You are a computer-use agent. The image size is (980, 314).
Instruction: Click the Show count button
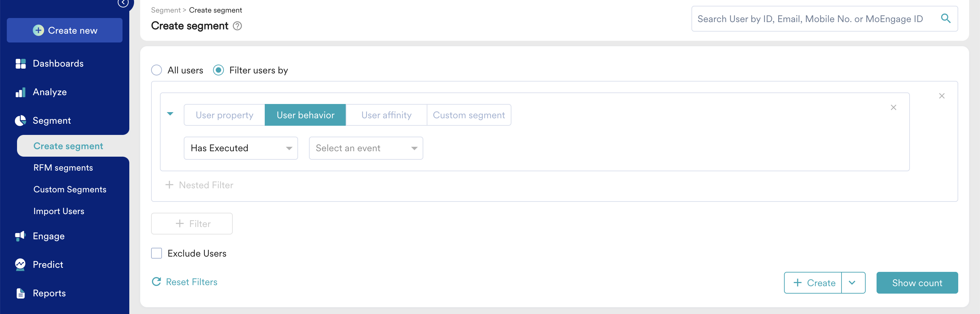click(917, 282)
